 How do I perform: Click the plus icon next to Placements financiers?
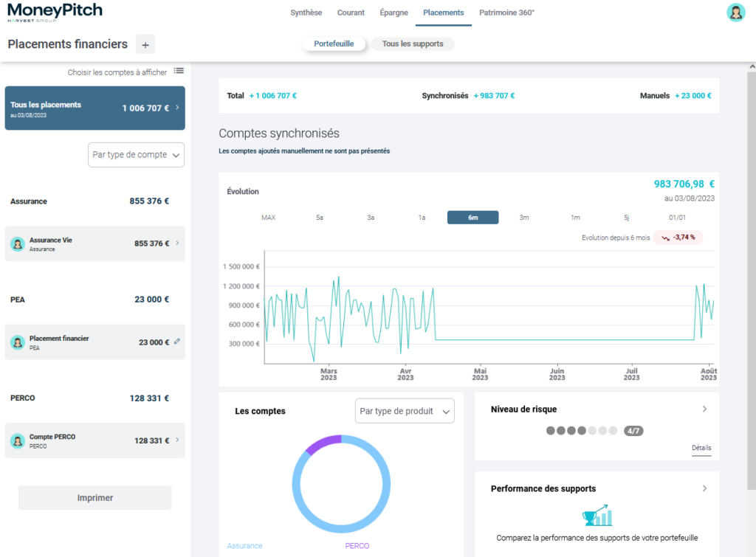click(x=145, y=44)
